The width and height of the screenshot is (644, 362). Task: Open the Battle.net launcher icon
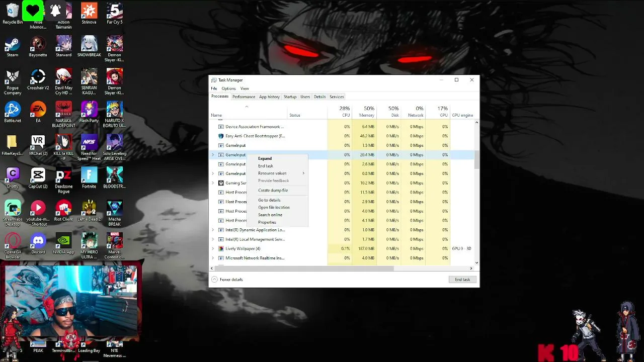[13, 112]
